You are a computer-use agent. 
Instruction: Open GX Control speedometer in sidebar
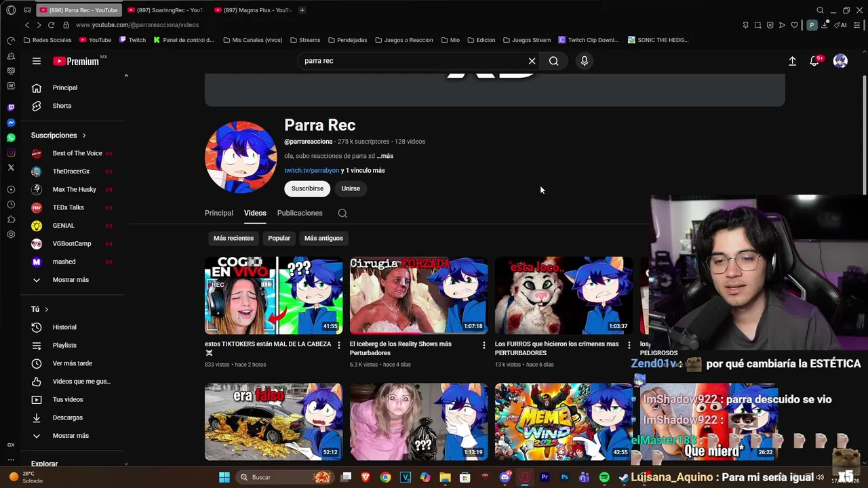tap(11, 41)
